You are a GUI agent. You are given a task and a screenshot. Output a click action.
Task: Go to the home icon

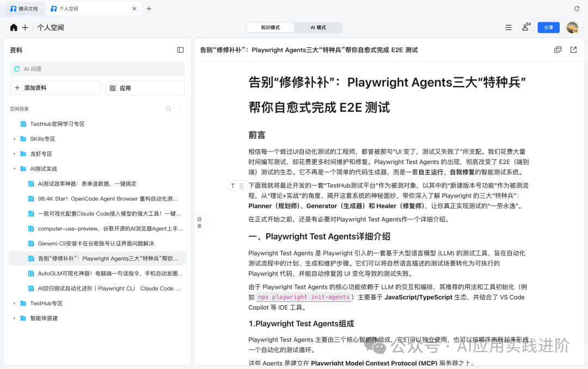(14, 27)
